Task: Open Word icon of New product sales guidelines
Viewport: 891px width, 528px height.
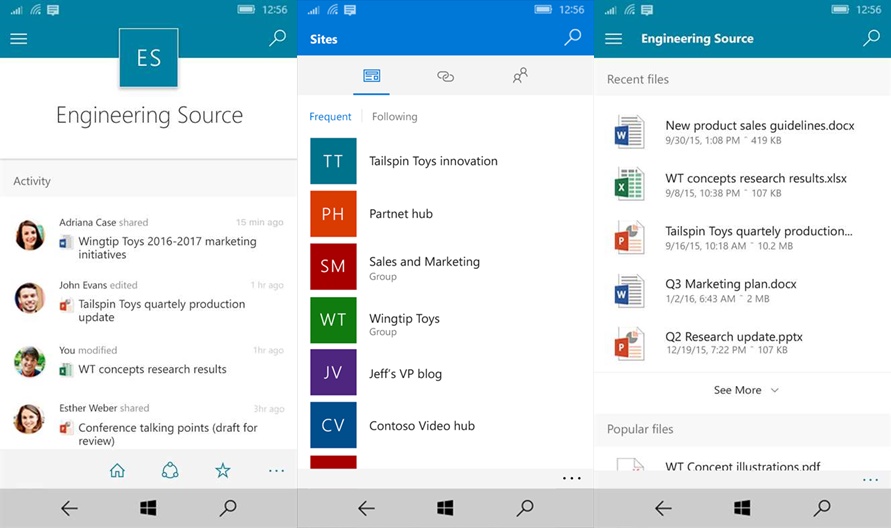Action: pos(629,132)
